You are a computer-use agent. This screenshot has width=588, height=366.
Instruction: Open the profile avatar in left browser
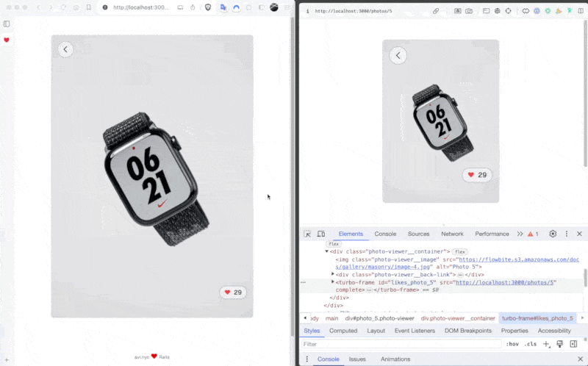[274, 7]
